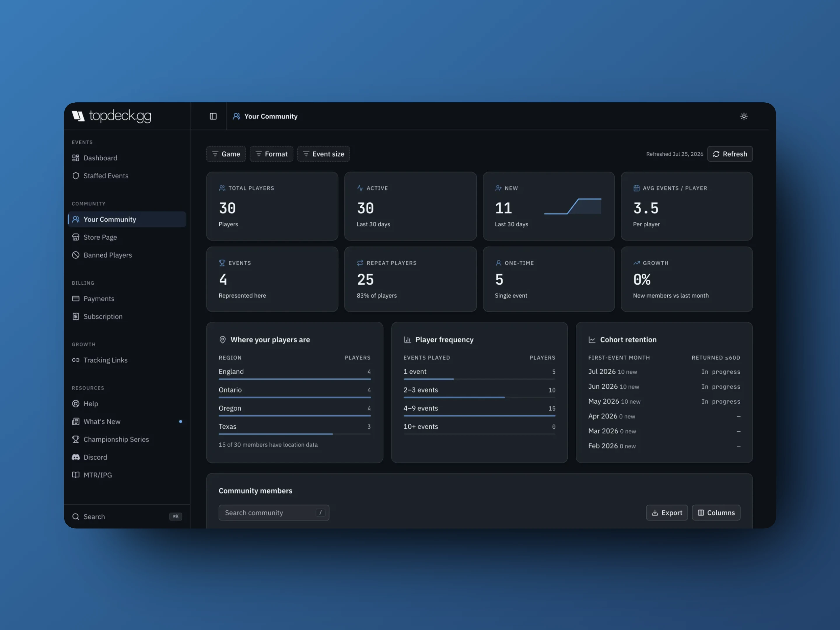The width and height of the screenshot is (840, 630).
Task: Click the Championship Series trophy icon
Action: click(x=76, y=439)
